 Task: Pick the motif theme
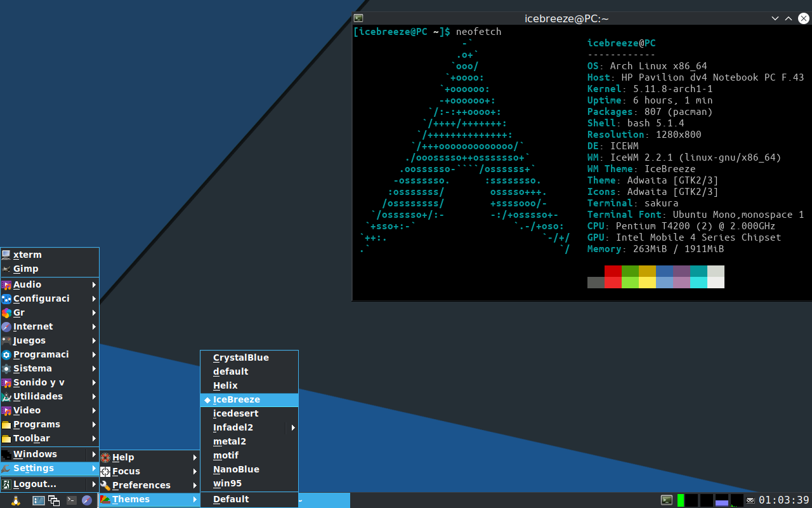tap(249, 455)
